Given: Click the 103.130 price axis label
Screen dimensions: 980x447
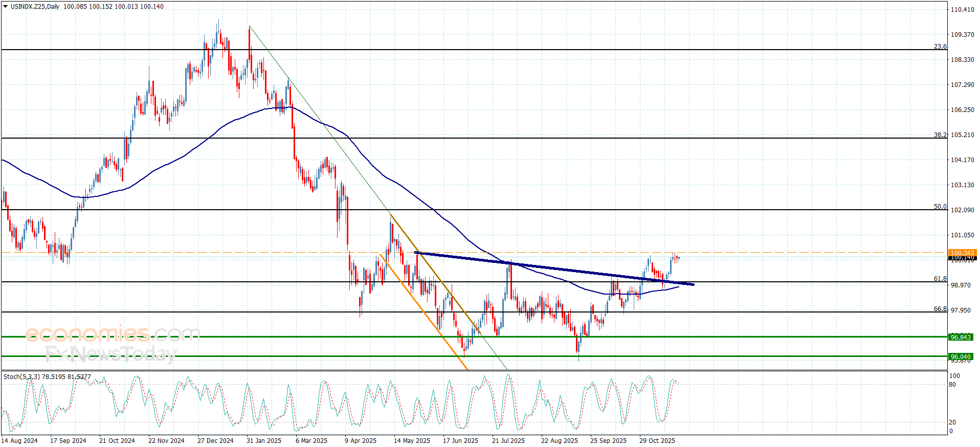Looking at the screenshot, I should point(962,185).
